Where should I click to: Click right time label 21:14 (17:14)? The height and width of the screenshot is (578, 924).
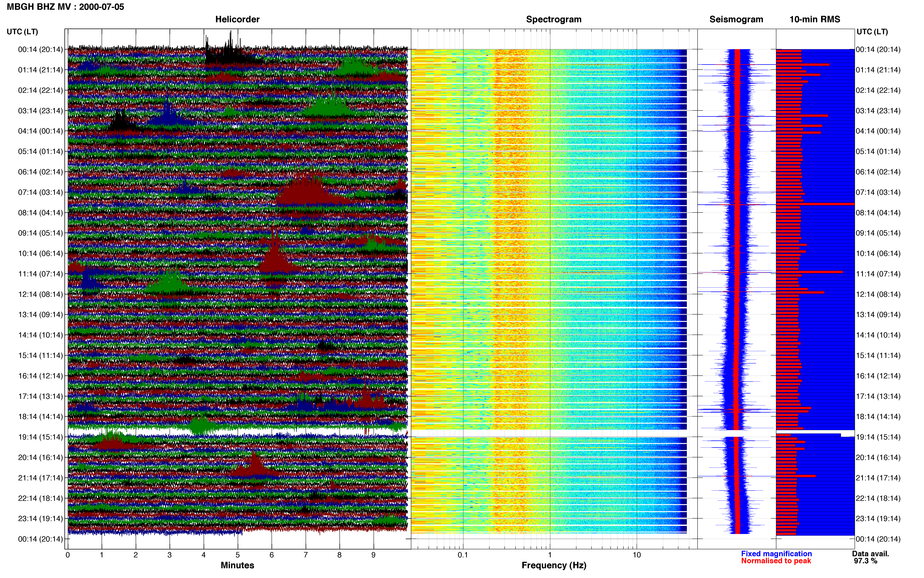[878, 478]
